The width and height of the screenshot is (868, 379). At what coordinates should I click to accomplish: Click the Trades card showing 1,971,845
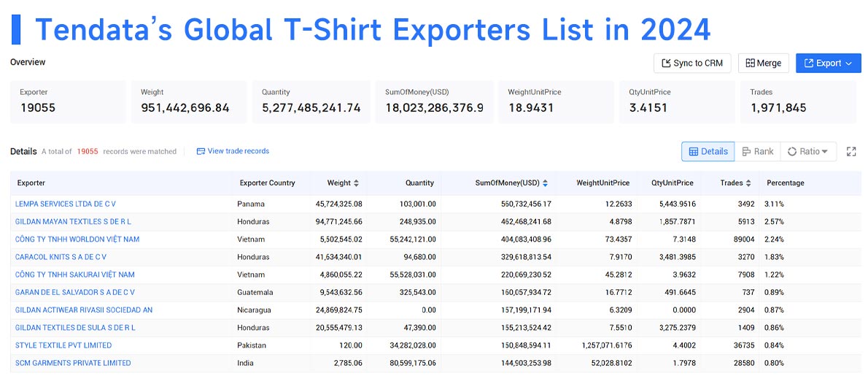tap(798, 102)
